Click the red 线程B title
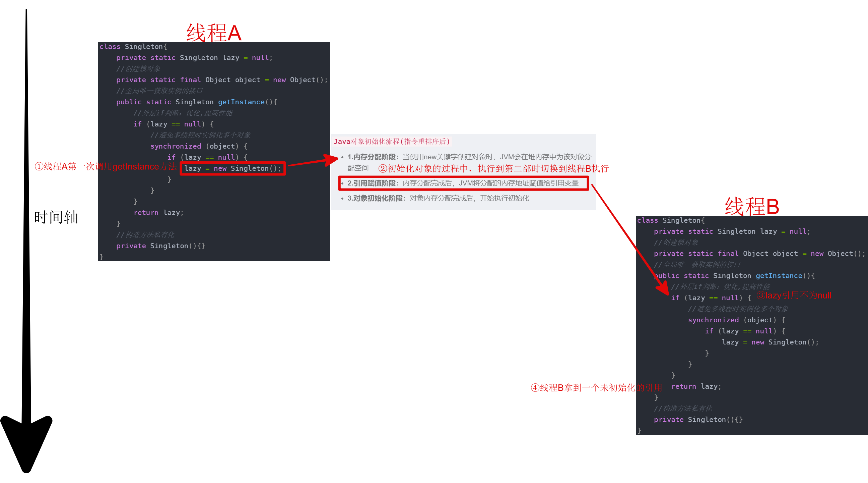Viewport: 868px width, 483px height. coord(751,206)
